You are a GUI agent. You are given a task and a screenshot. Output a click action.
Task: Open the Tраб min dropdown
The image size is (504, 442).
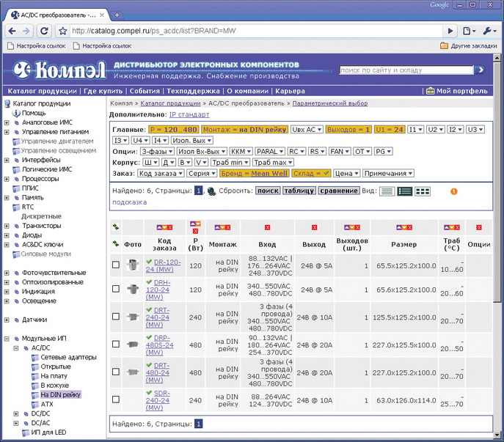tap(230, 162)
